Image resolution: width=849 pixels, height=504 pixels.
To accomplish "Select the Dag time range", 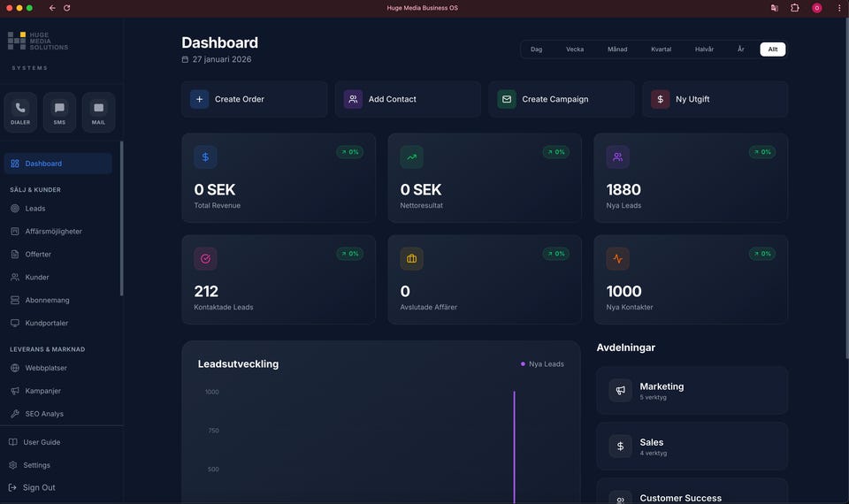I will (536, 50).
